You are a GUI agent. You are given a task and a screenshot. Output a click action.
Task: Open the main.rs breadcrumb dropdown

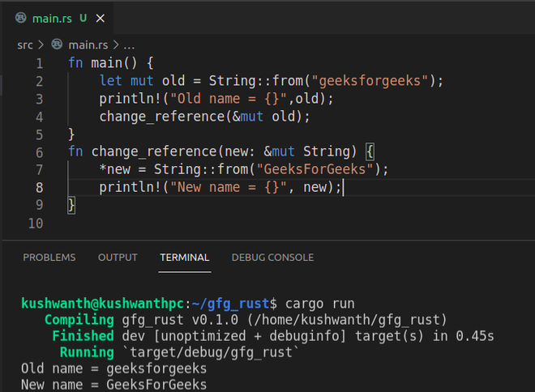(88, 45)
